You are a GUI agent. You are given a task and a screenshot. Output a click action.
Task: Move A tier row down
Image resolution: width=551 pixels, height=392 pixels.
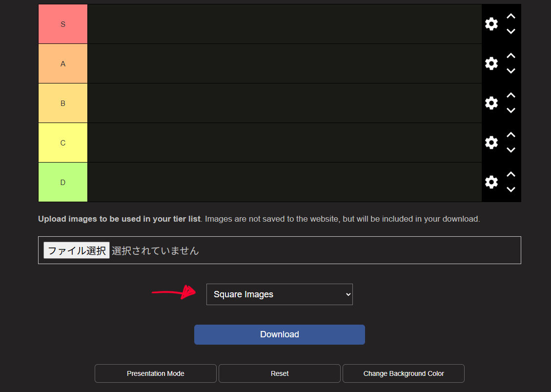pyautogui.click(x=510, y=71)
